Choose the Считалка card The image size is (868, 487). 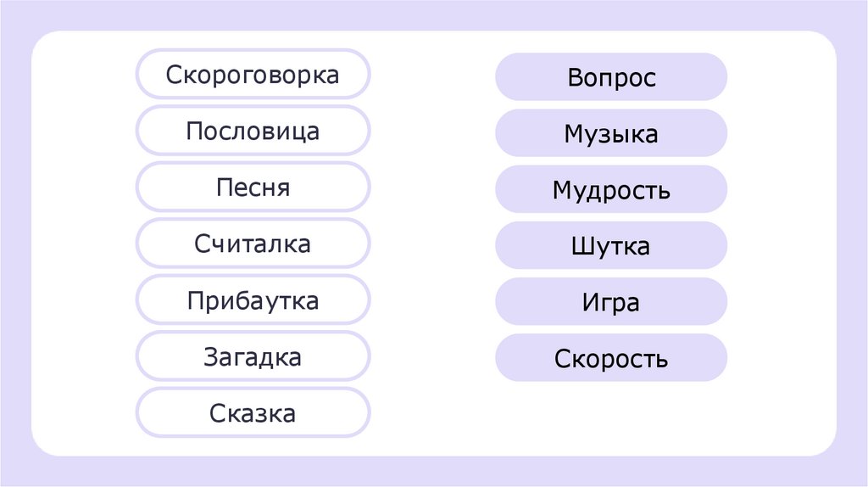[253, 244]
